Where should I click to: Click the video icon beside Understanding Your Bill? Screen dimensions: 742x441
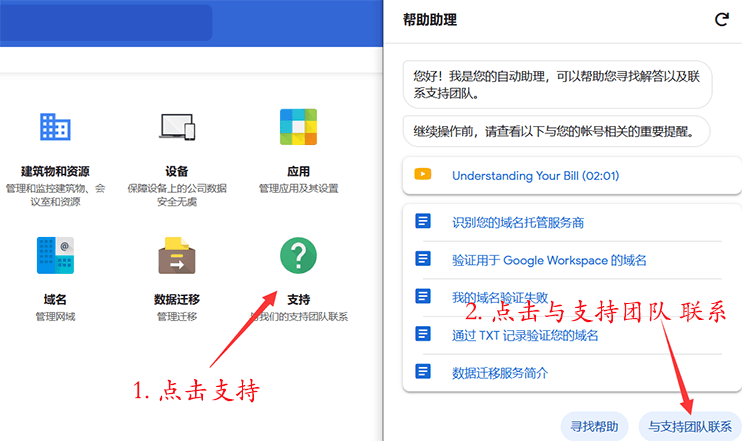point(423,174)
